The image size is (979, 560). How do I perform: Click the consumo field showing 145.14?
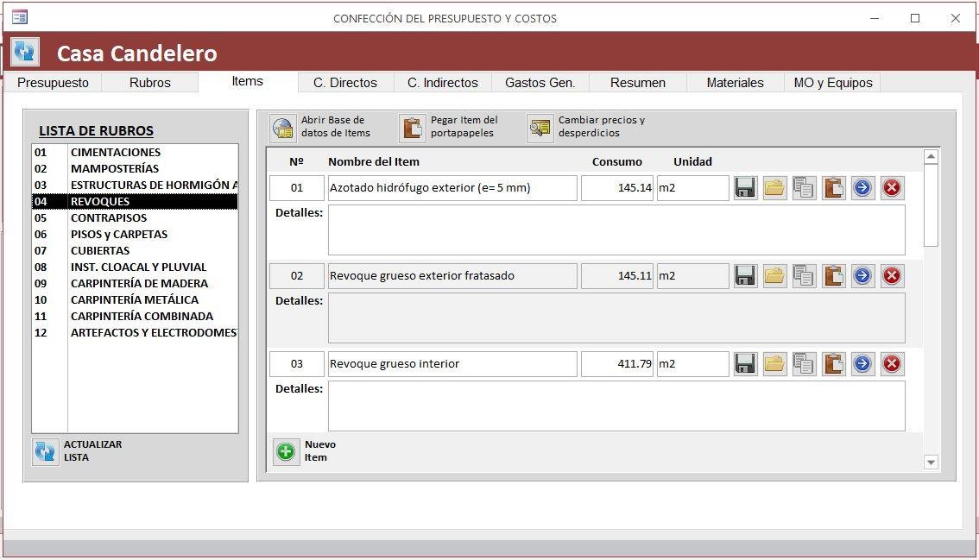tap(617, 188)
